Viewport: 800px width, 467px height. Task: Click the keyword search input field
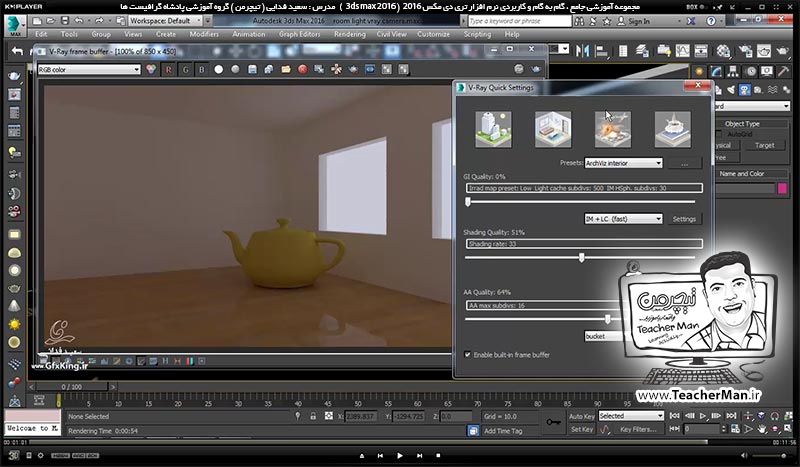[x=519, y=21]
